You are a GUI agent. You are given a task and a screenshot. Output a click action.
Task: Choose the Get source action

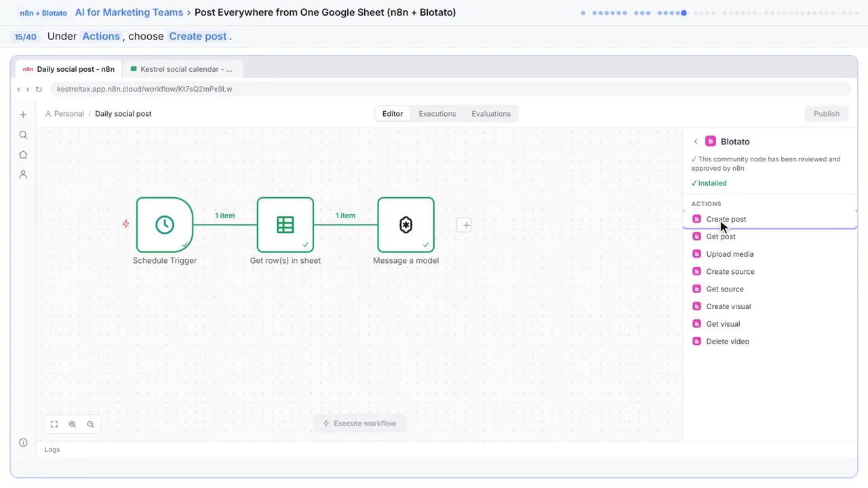[770, 289]
